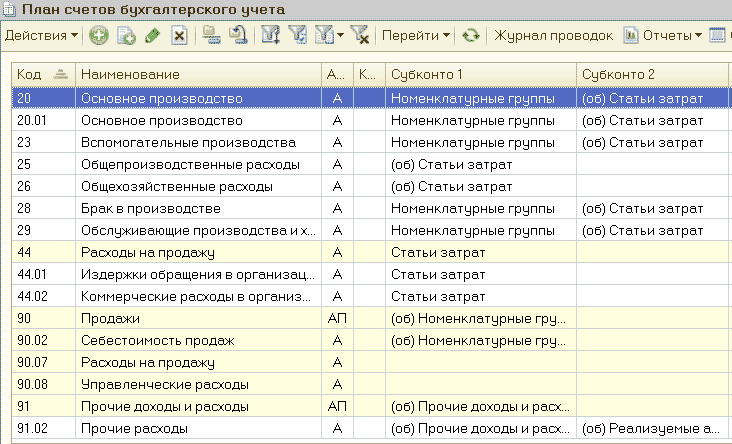Click Расходы на продажу in row 44

tap(148, 253)
